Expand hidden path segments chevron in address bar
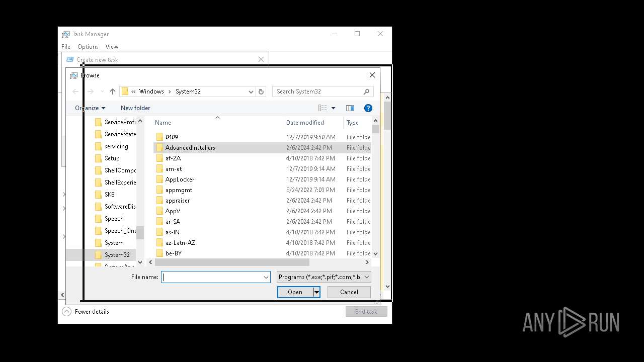644x362 pixels. pyautogui.click(x=133, y=92)
